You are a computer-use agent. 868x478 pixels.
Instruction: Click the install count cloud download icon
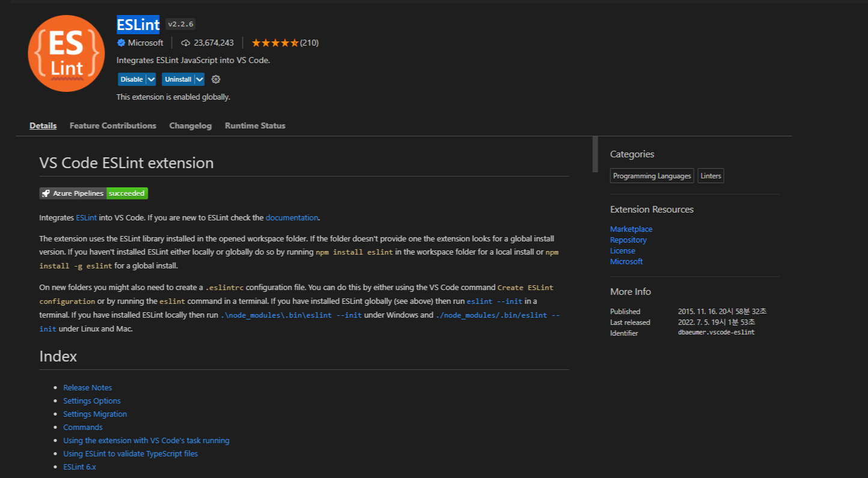coord(186,43)
